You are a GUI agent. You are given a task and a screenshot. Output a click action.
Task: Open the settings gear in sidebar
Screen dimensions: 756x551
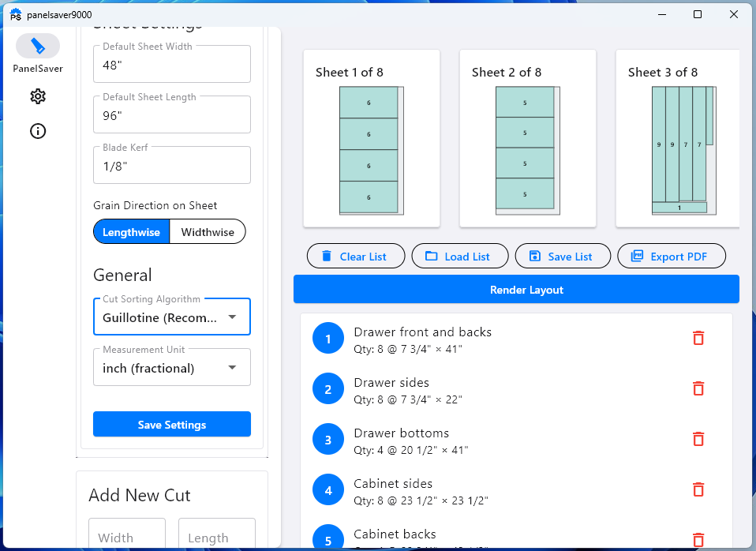[x=38, y=96]
